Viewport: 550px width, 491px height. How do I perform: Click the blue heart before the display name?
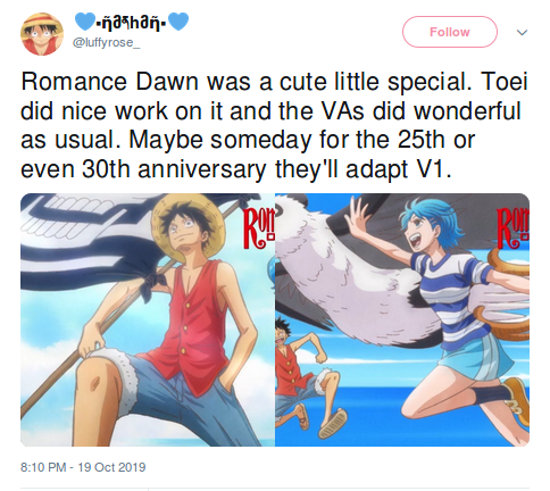pos(85,22)
